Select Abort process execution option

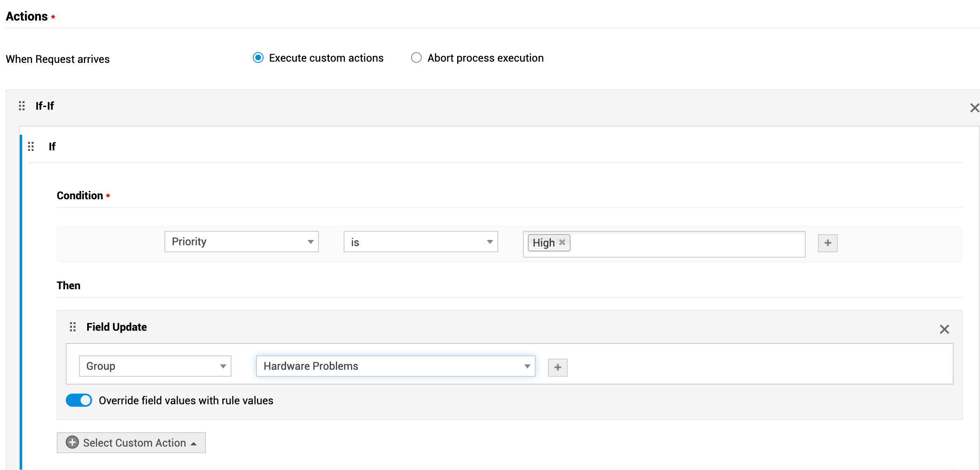click(x=416, y=58)
